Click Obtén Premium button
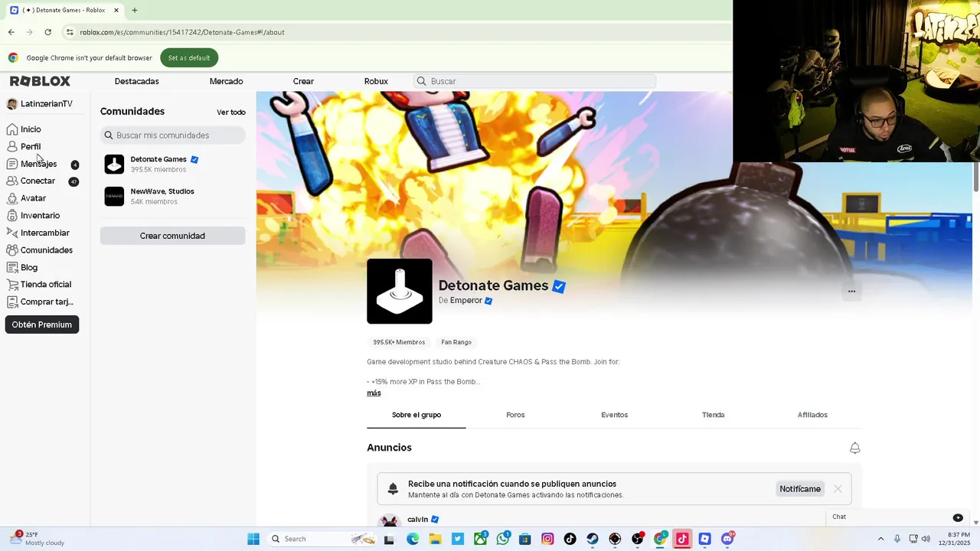The image size is (980, 551). point(42,324)
